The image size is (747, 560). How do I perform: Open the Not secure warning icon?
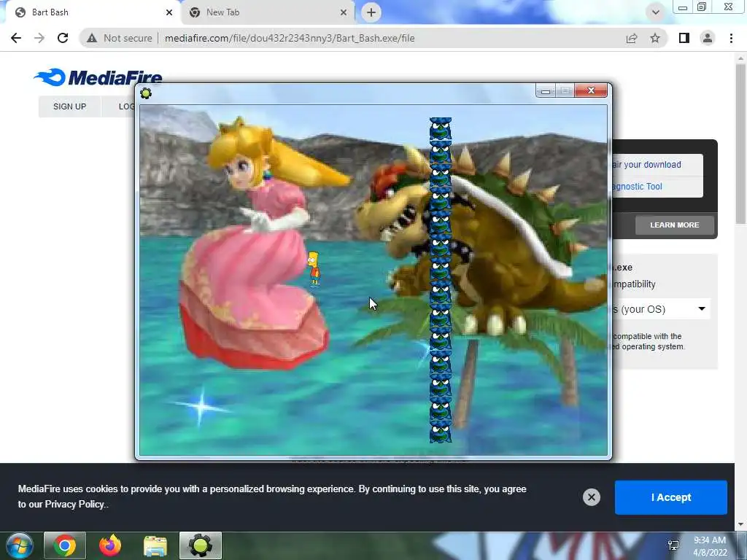91,38
